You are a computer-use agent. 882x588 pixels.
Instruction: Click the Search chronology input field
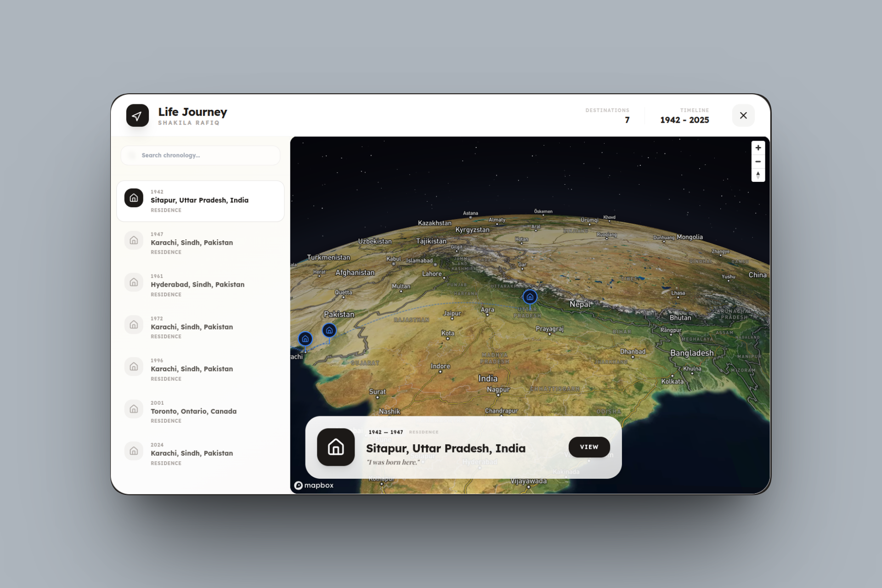(x=200, y=155)
